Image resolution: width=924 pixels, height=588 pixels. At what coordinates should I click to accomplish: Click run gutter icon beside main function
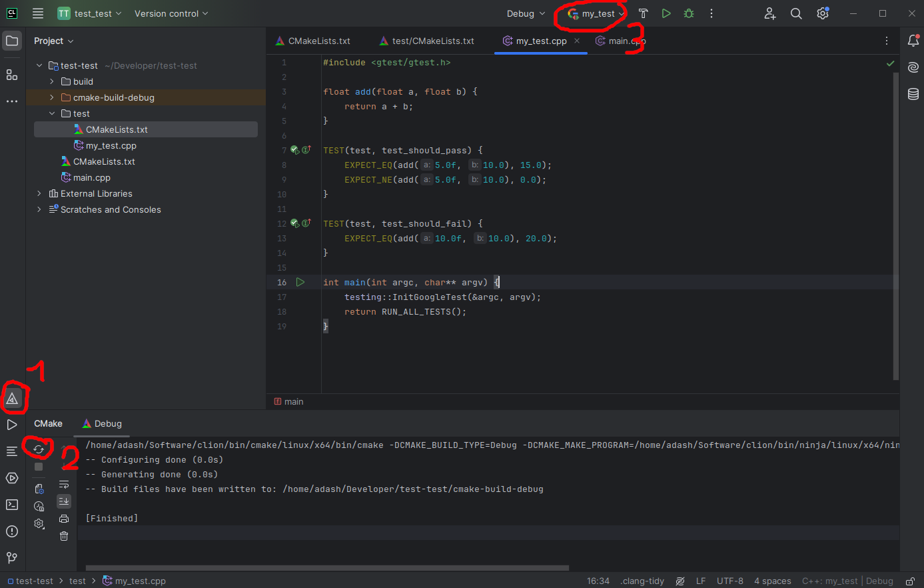click(x=300, y=282)
